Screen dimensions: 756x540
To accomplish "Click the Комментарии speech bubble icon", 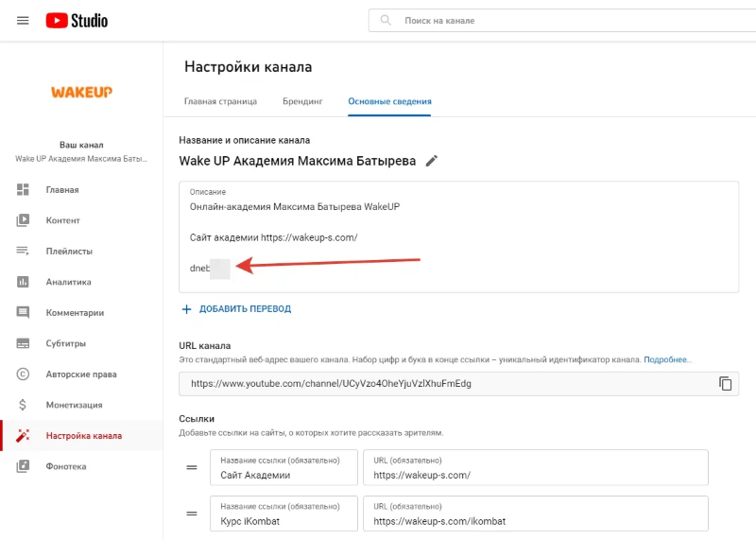I will pyautogui.click(x=23, y=313).
